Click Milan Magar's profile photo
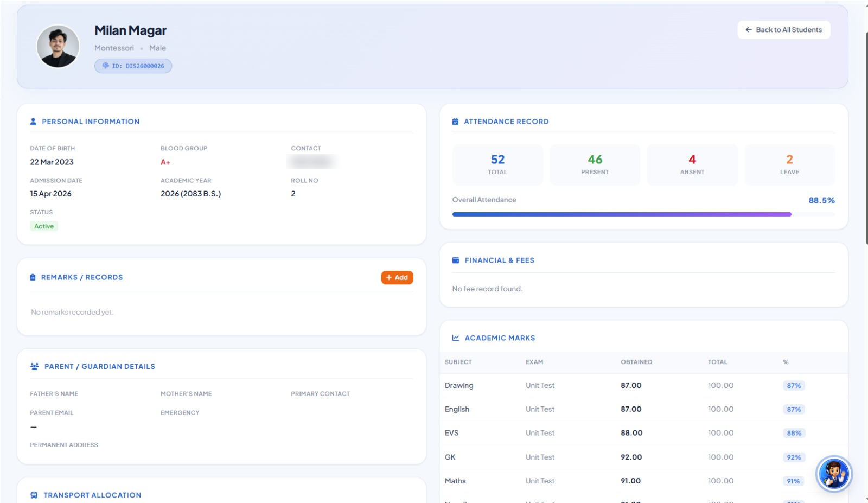The height and width of the screenshot is (503, 868). pos(58,46)
